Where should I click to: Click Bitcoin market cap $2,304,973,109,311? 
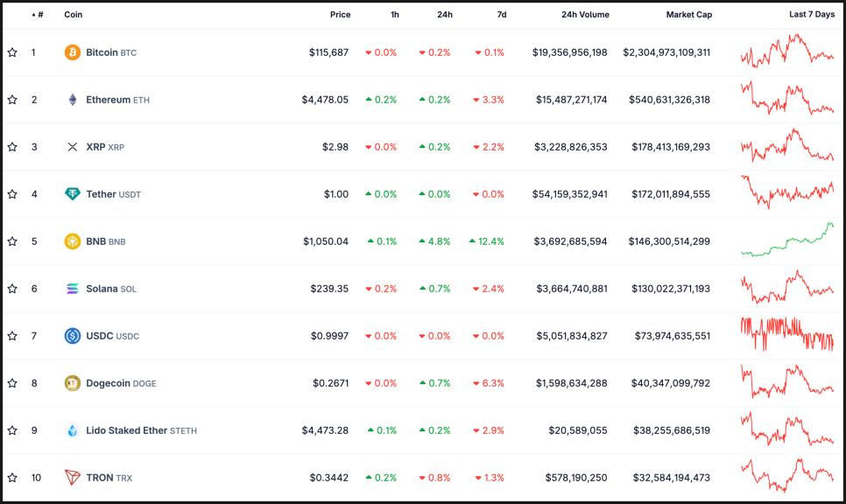[666, 52]
